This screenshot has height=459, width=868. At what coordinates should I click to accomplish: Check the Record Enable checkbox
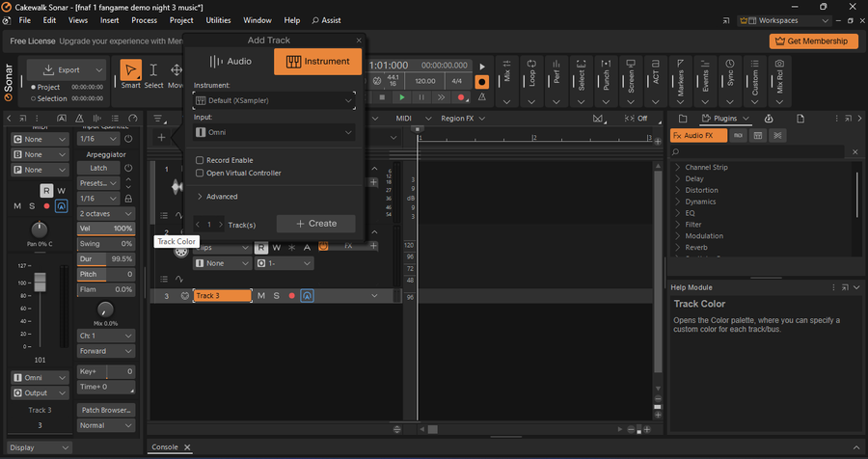pyautogui.click(x=200, y=160)
